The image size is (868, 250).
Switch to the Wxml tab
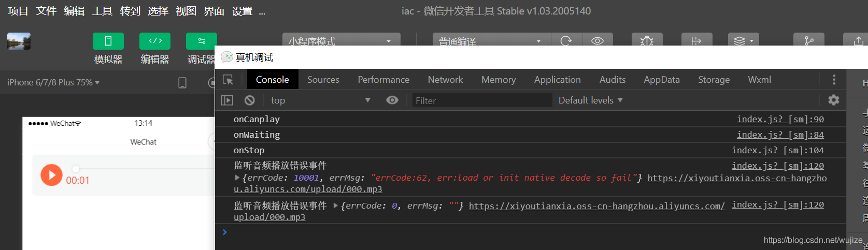[760, 80]
